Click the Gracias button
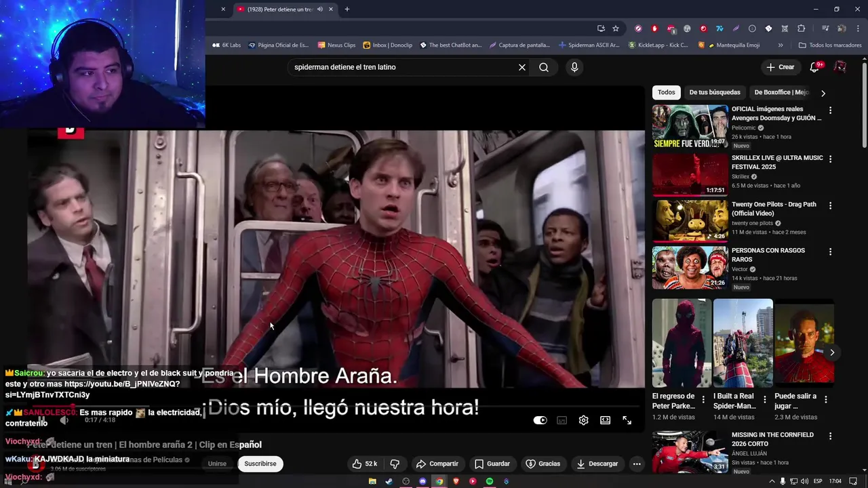This screenshot has width=868, height=488. (x=543, y=464)
